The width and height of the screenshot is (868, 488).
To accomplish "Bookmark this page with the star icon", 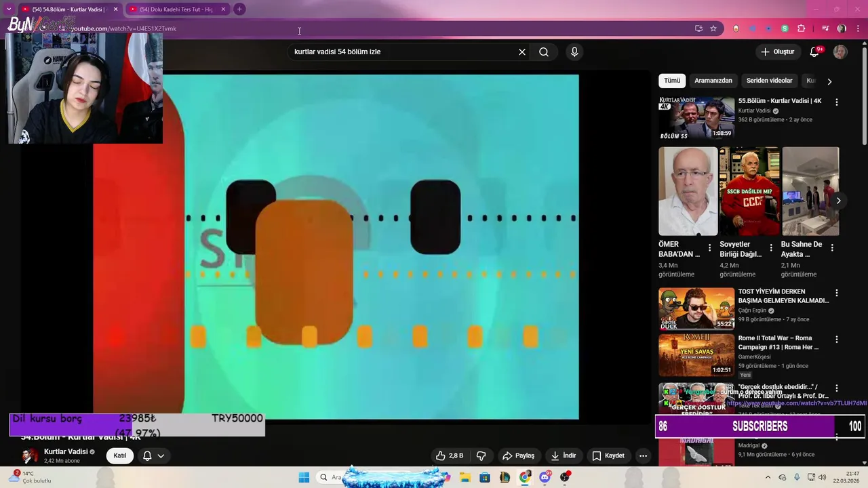I will [x=713, y=28].
